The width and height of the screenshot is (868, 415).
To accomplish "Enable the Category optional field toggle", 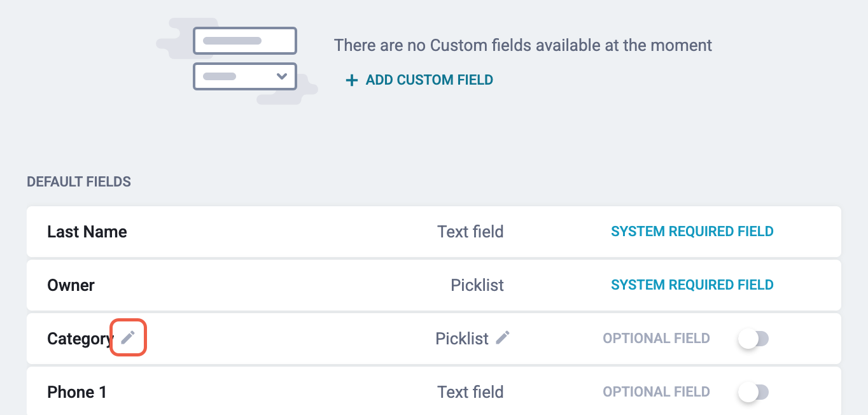I will point(753,338).
